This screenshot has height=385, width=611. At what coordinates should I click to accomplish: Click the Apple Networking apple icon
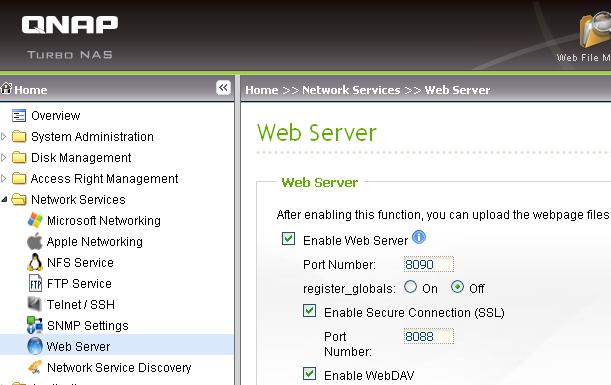(x=35, y=242)
